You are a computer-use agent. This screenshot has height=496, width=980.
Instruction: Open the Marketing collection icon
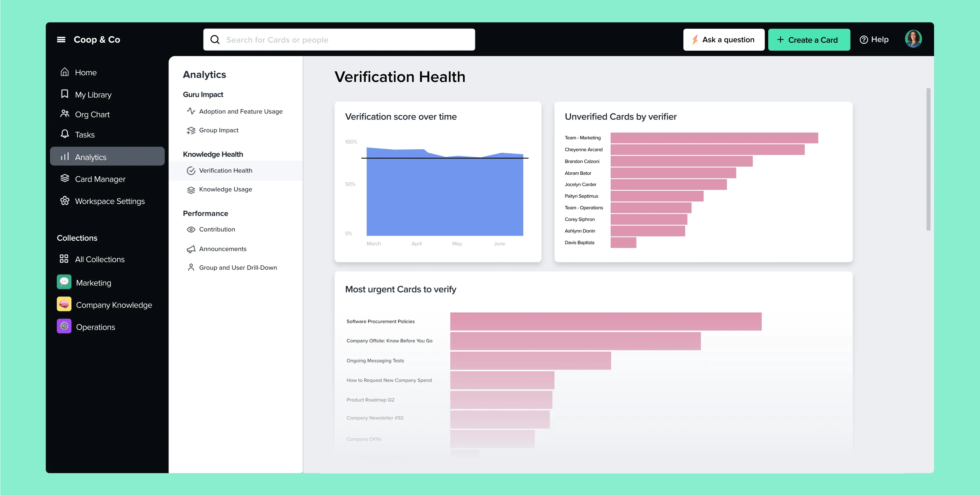(x=64, y=282)
